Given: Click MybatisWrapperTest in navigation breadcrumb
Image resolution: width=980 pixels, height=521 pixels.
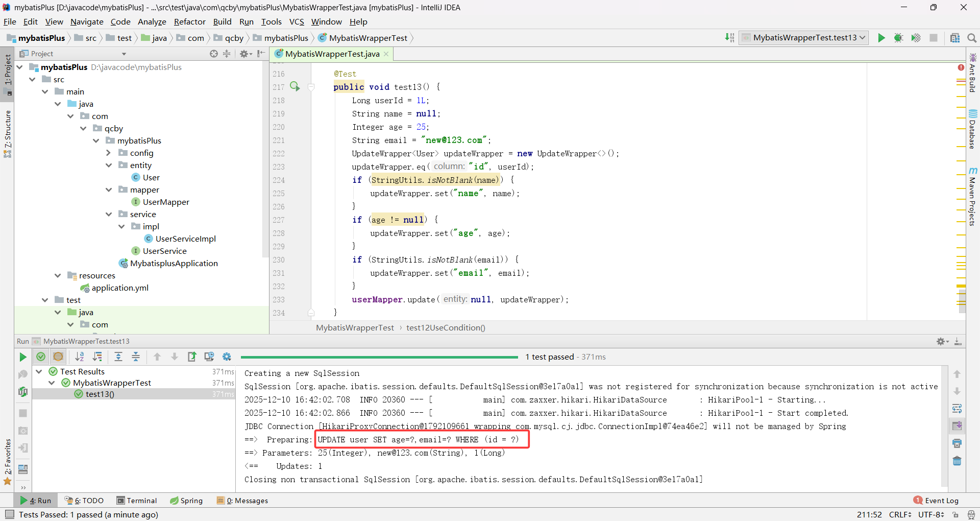Looking at the screenshot, I should 362,38.
